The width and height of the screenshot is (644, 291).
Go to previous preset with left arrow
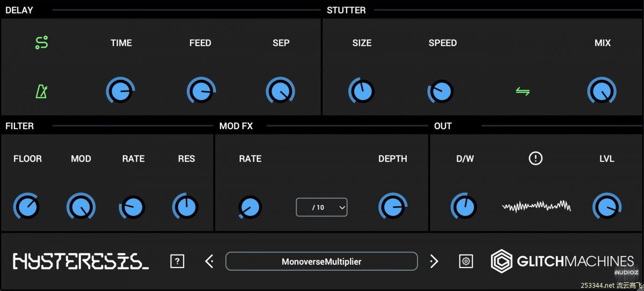click(209, 262)
